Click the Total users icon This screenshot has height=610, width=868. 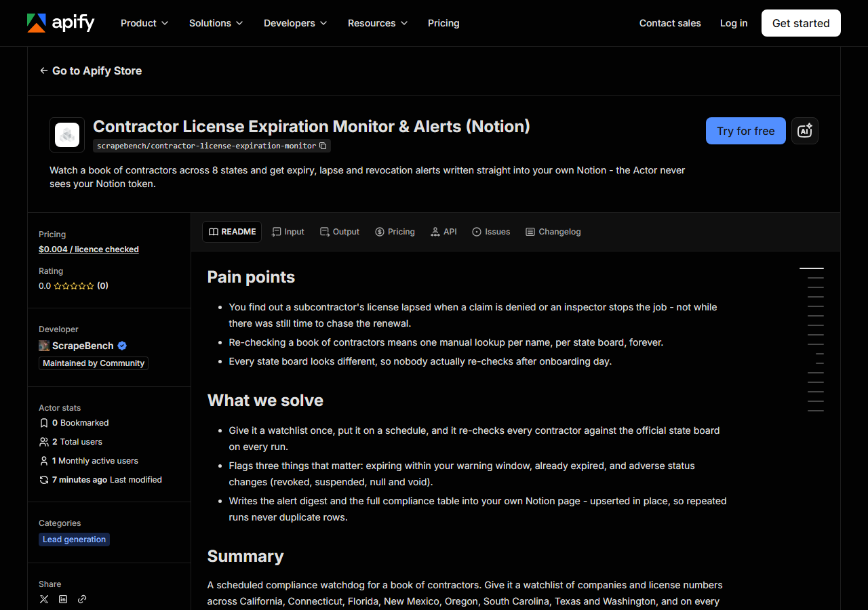[44, 442]
